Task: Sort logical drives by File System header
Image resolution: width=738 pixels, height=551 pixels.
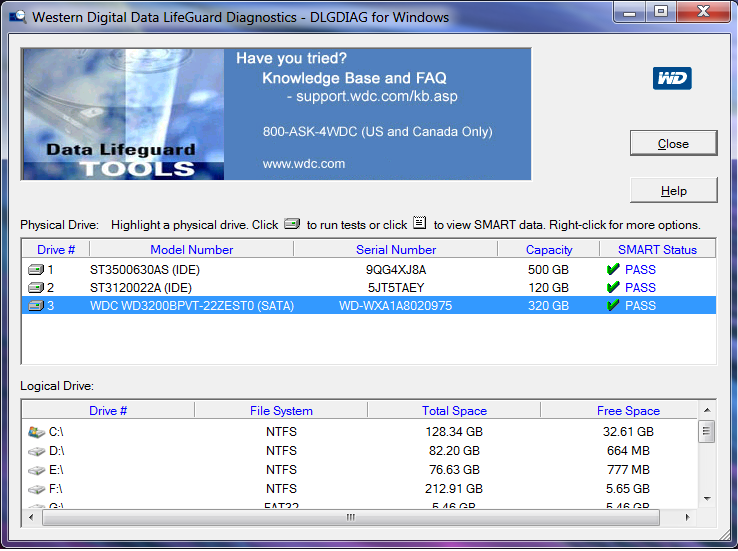Action: tap(281, 411)
